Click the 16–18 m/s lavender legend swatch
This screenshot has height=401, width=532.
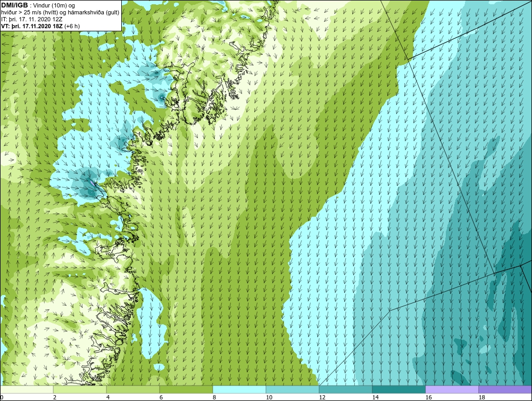452,389
